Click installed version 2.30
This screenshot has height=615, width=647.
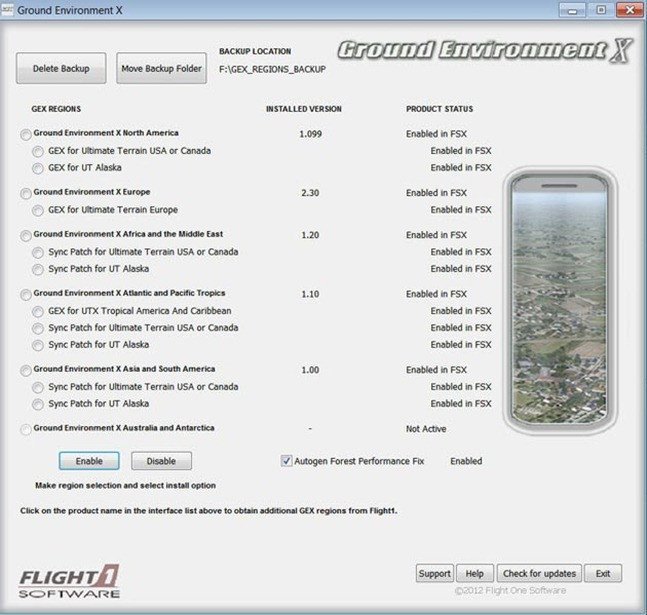tap(310, 193)
